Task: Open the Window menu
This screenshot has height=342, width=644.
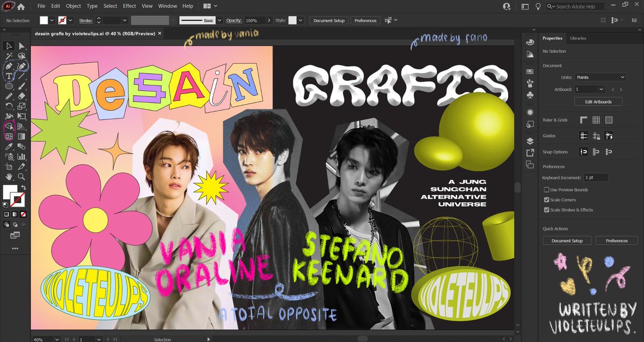Action: (167, 6)
